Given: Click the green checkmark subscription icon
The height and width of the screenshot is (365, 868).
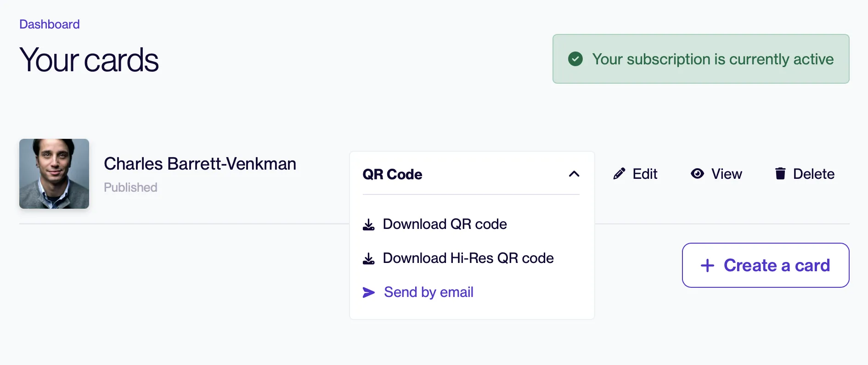Looking at the screenshot, I should pos(575,59).
